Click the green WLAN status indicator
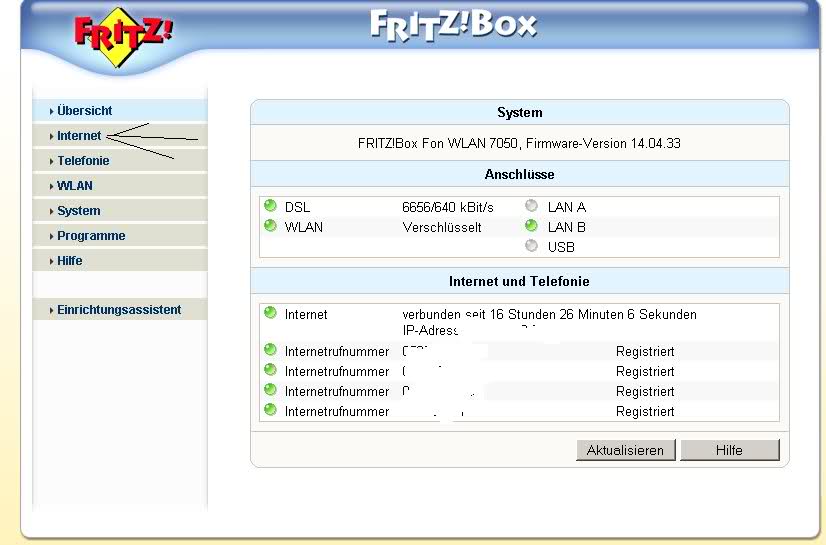Screen dimensions: 826x545 coord(270,225)
